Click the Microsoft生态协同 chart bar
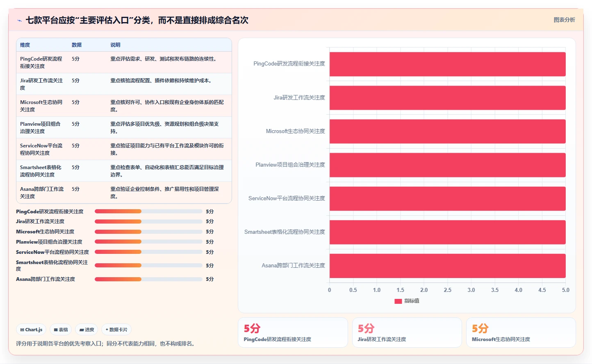 coord(448,131)
